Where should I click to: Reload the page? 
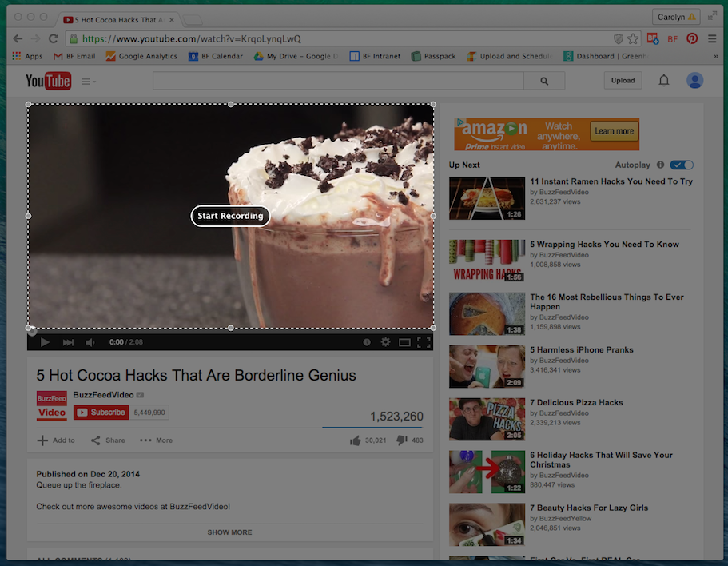click(x=54, y=38)
